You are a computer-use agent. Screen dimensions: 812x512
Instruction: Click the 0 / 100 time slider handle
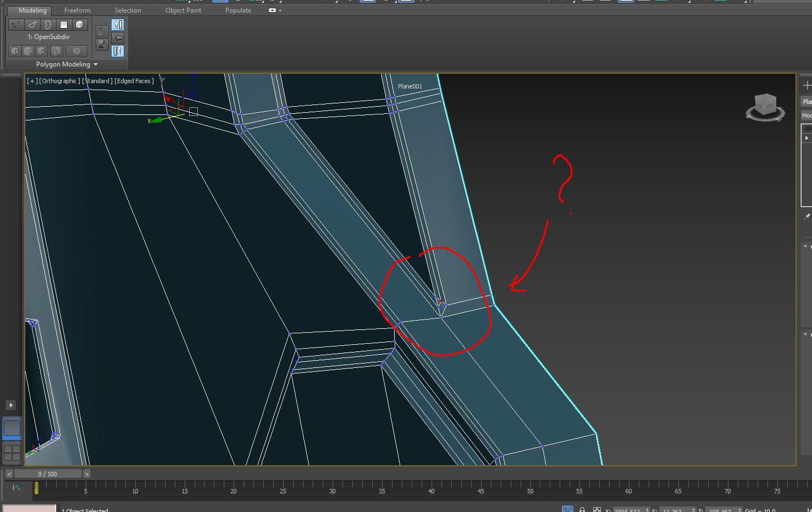point(48,474)
